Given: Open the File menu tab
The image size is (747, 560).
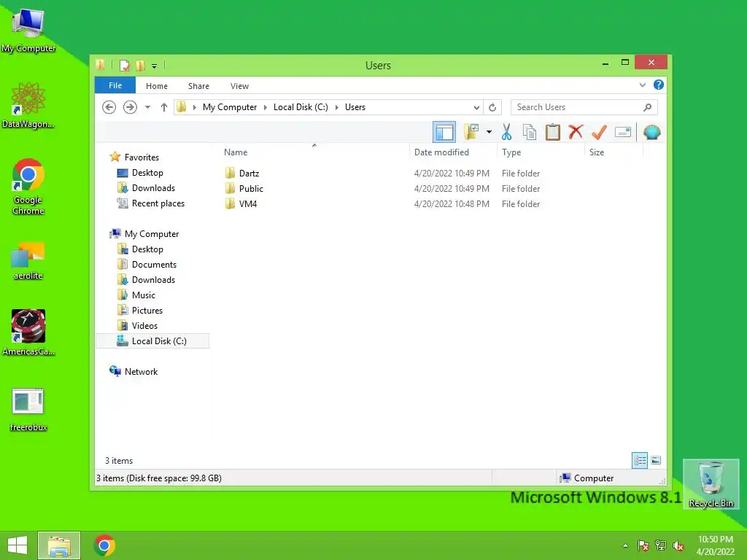Looking at the screenshot, I should point(115,86).
